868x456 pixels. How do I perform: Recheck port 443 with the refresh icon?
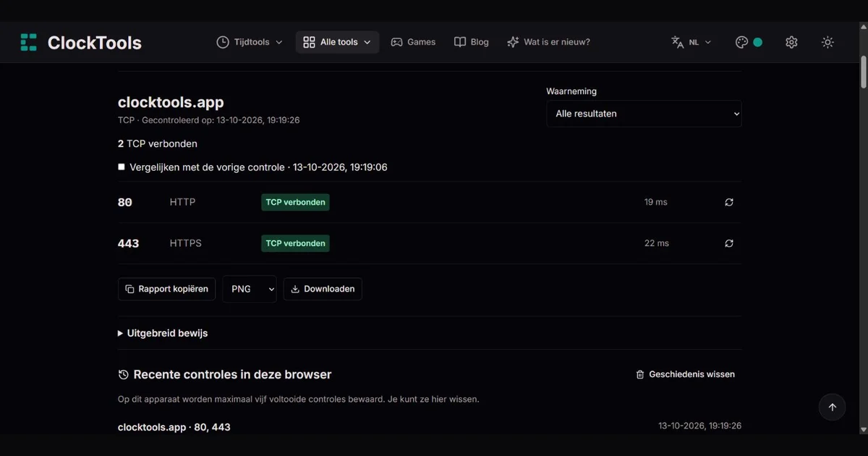coord(729,243)
